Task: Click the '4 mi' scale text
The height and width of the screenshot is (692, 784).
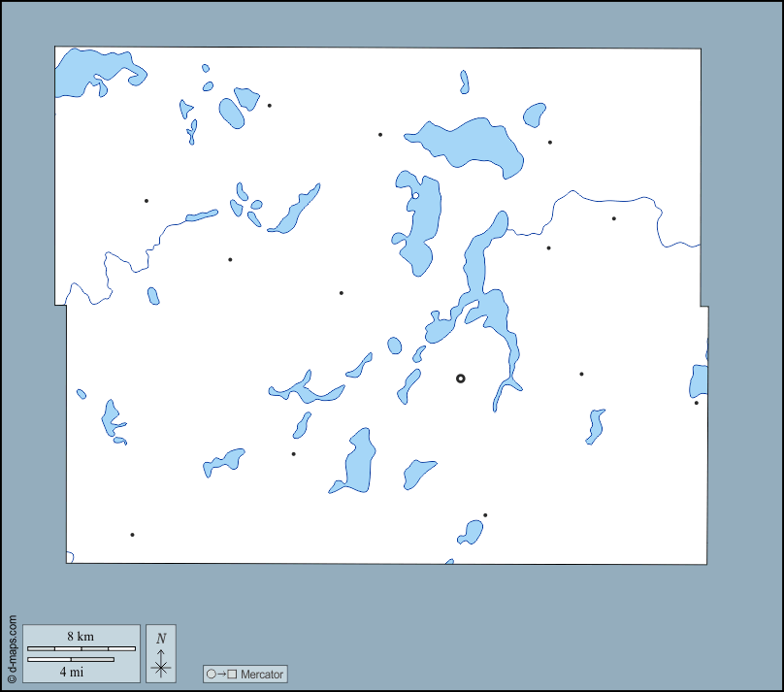Action: click(70, 671)
